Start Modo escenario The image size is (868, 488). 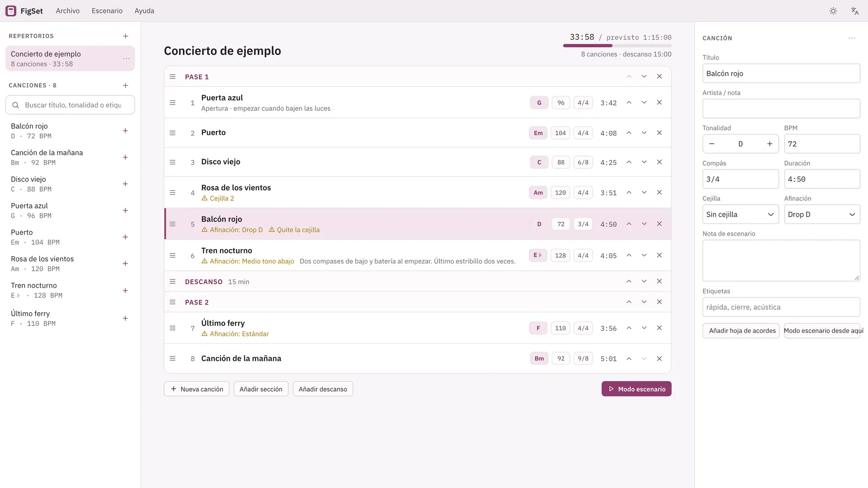[637, 389]
